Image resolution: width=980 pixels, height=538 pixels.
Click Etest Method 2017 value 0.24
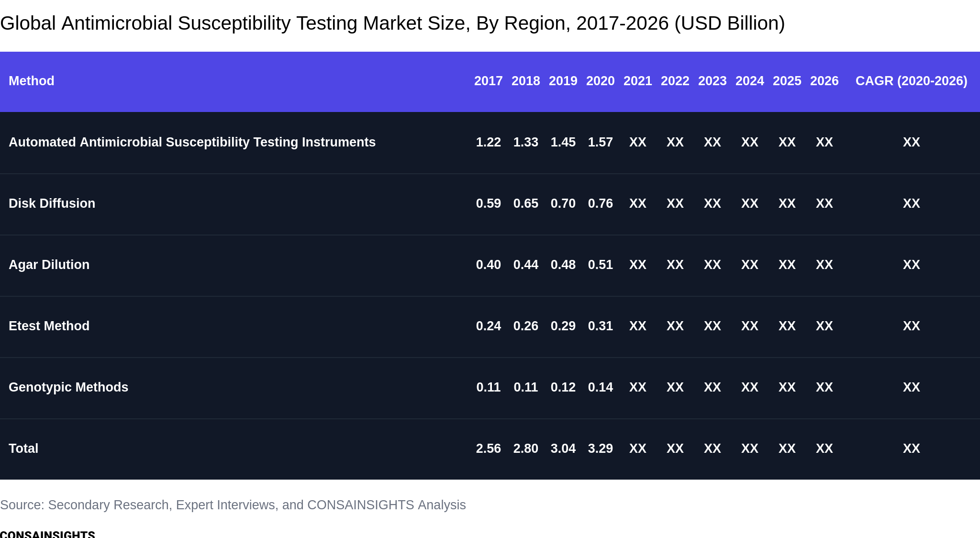click(489, 326)
